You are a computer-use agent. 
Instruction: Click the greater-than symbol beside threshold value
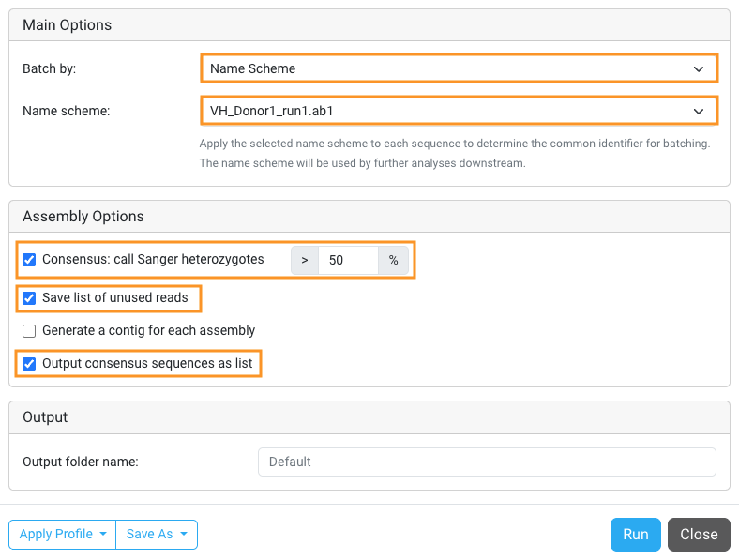[305, 260]
